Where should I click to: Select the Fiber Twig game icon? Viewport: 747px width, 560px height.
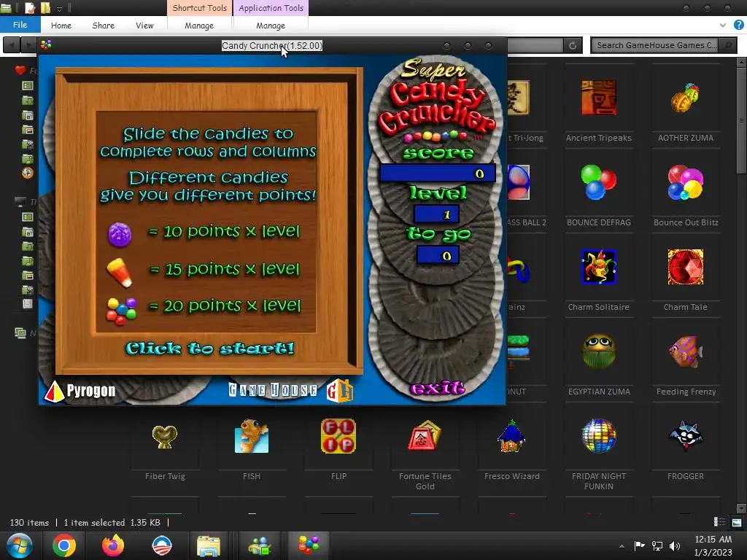coord(165,436)
